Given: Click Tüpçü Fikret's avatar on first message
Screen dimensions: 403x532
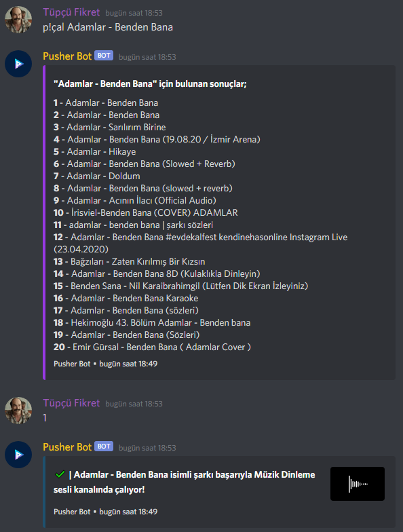Looking at the screenshot, I should pos(18,20).
